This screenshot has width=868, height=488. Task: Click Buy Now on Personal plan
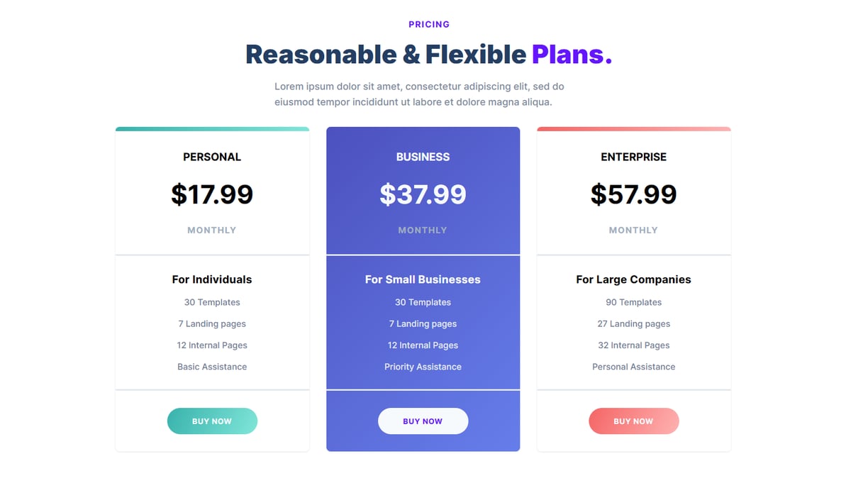click(212, 421)
